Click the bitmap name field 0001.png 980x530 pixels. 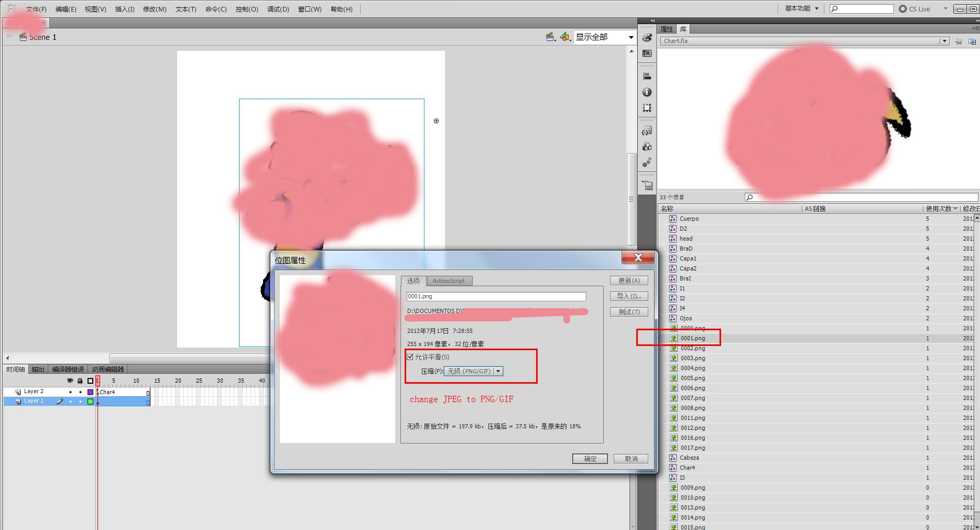pyautogui.click(x=496, y=297)
